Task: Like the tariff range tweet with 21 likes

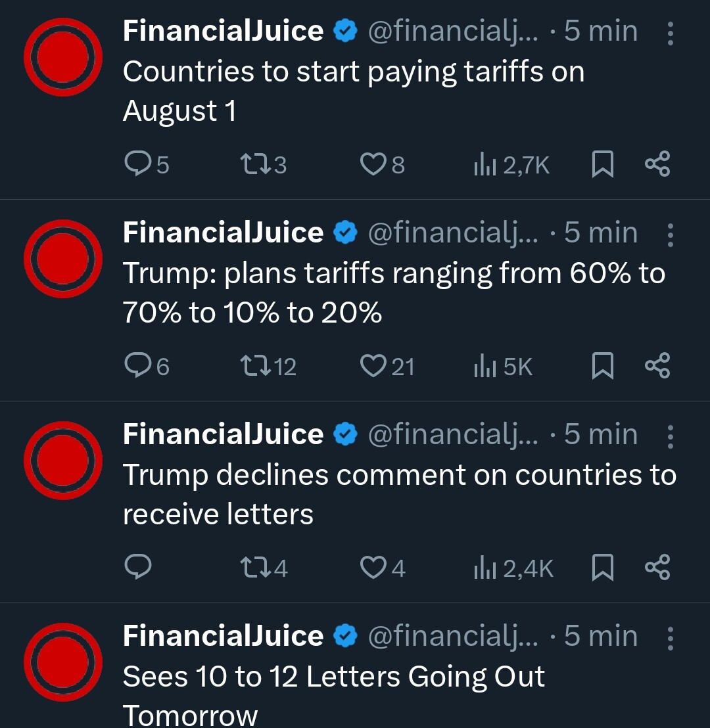Action: 373,365
